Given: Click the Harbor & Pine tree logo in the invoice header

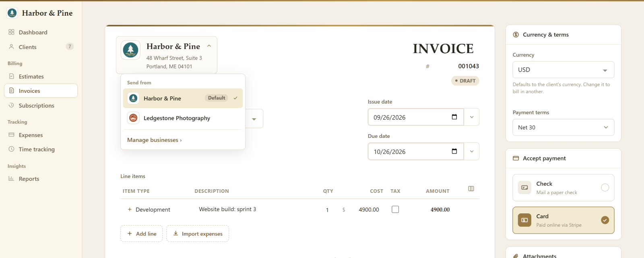Looking at the screenshot, I should pos(130,50).
